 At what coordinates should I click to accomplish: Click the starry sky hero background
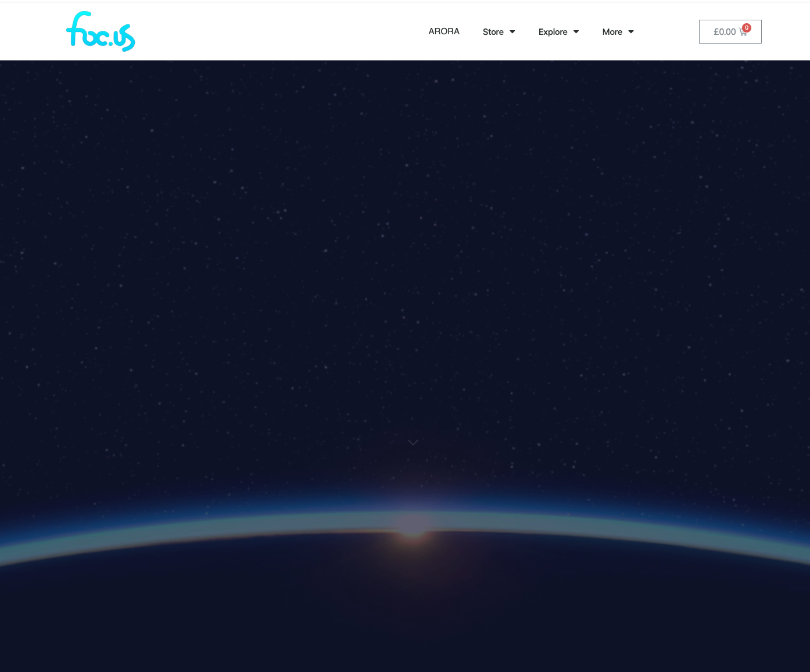pos(405,232)
